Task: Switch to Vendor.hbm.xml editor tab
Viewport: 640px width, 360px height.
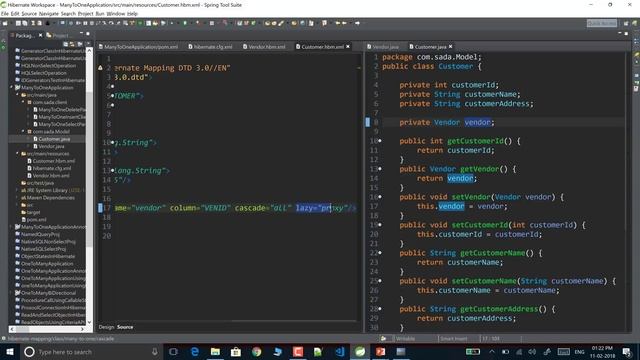Action: coord(264,47)
